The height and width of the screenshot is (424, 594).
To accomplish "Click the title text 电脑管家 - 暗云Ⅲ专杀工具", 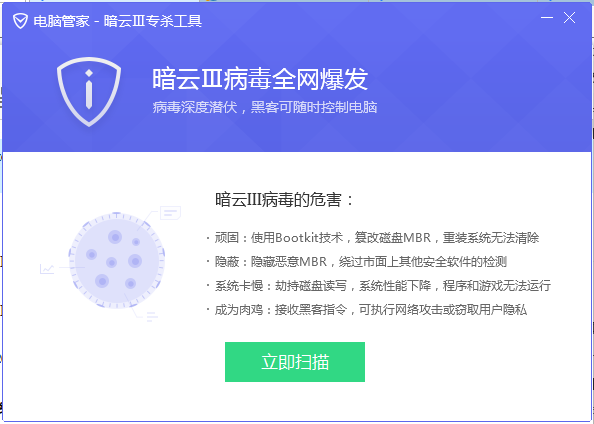I will click(x=118, y=21).
